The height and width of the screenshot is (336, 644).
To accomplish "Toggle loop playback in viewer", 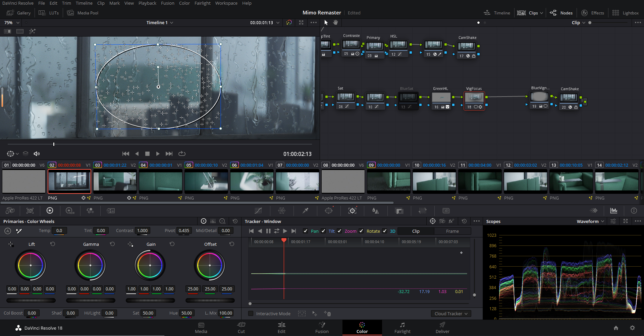I will click(182, 154).
